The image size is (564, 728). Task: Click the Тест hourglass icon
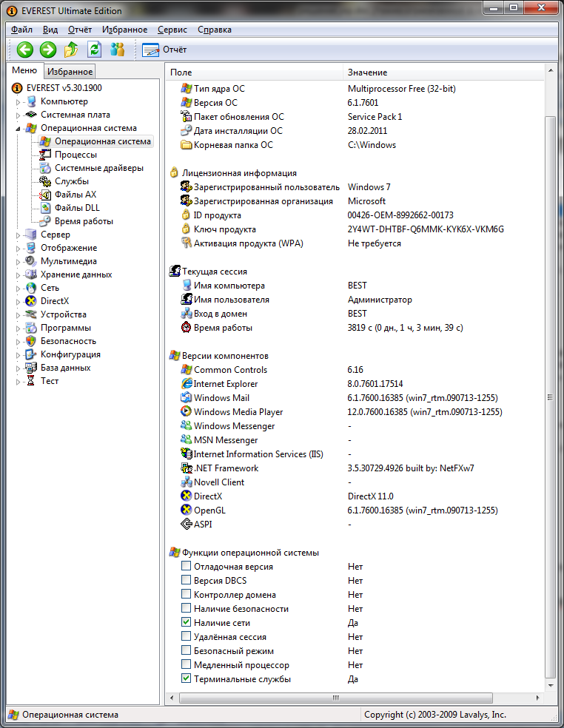click(31, 381)
